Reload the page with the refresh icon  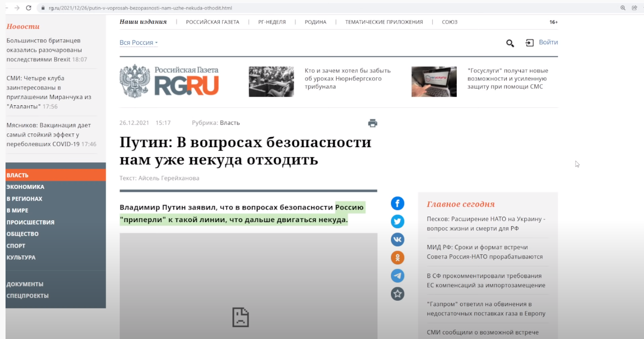click(x=28, y=8)
